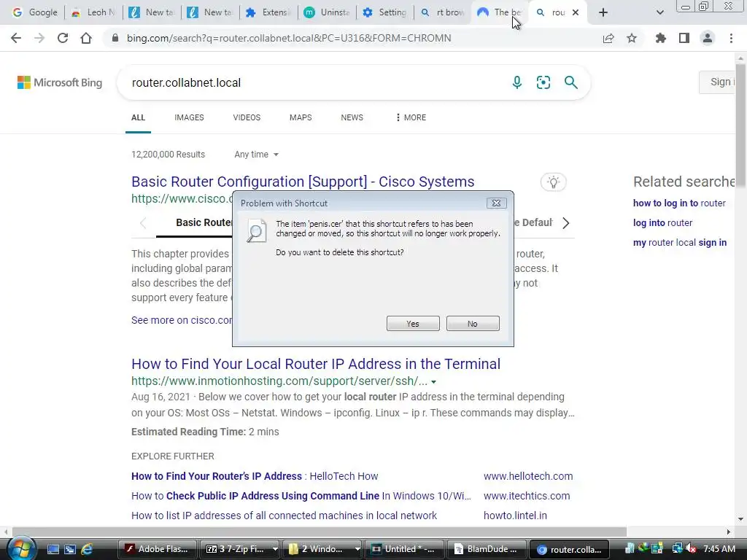The image size is (747, 560).
Task: Open list IP addresses of connected machines link
Action: 284,516
